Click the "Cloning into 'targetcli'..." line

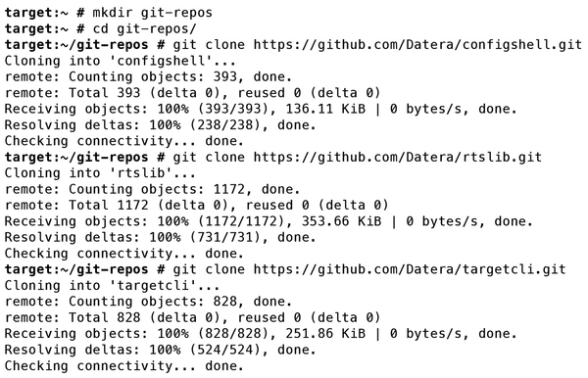(112, 286)
